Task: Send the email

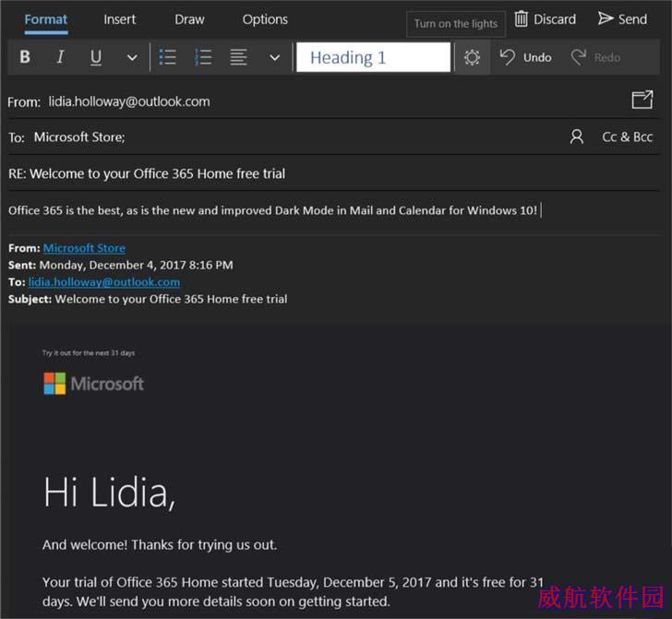Action: (622, 19)
